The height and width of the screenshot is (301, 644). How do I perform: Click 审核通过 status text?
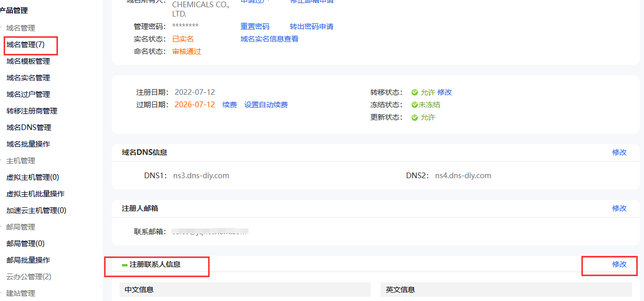click(x=186, y=51)
